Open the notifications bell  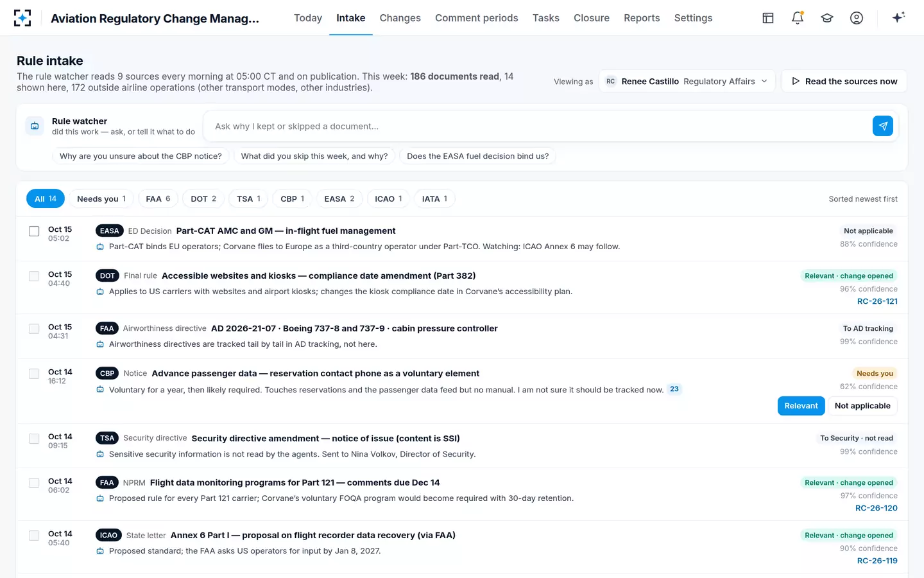(798, 18)
